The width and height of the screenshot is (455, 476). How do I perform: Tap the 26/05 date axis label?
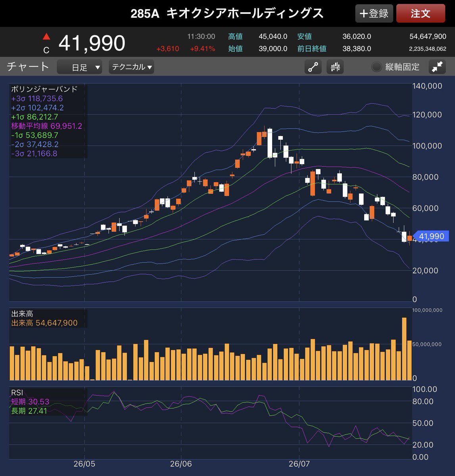(x=84, y=463)
